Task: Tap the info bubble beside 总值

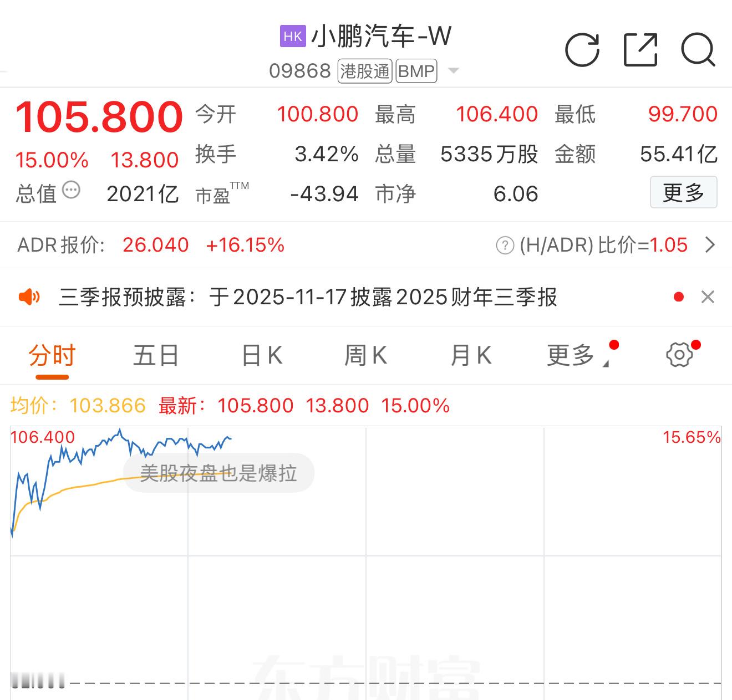Action: pyautogui.click(x=71, y=190)
